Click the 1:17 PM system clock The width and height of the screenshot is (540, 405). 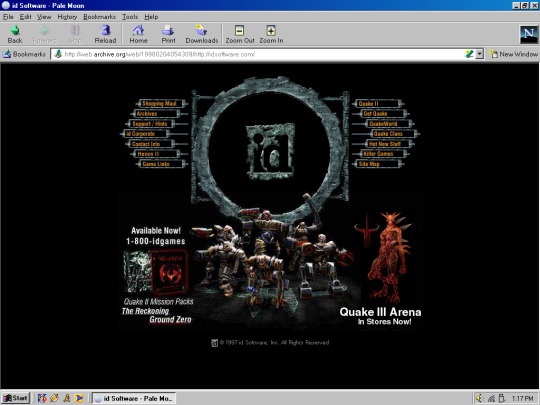point(522,398)
